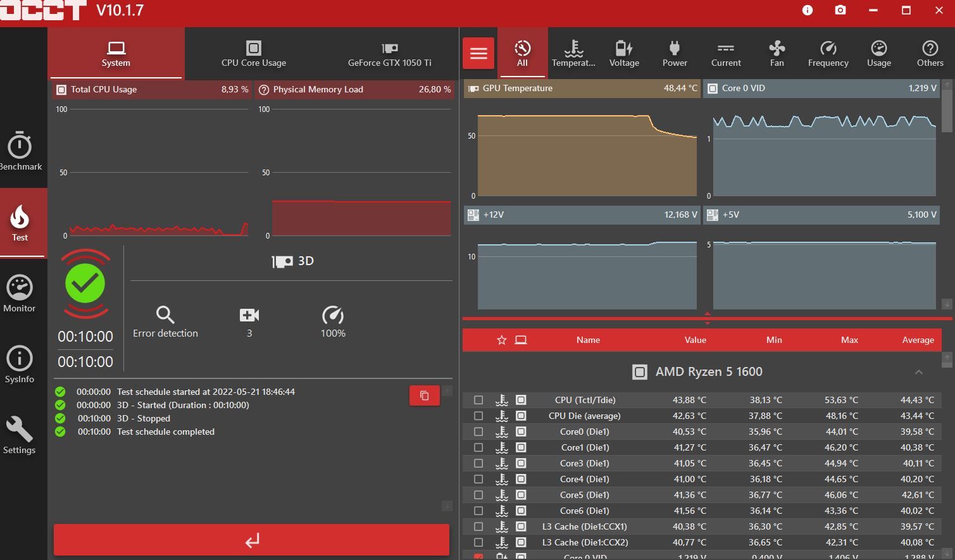Copy the test log with red button
Screen dimensions: 955x560
coord(425,395)
